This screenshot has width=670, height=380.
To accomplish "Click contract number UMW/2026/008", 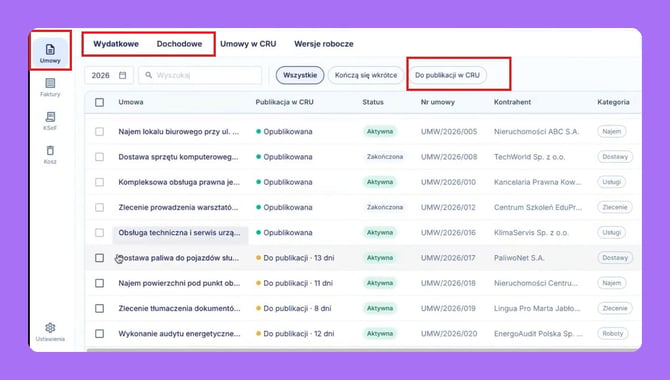I will click(449, 157).
